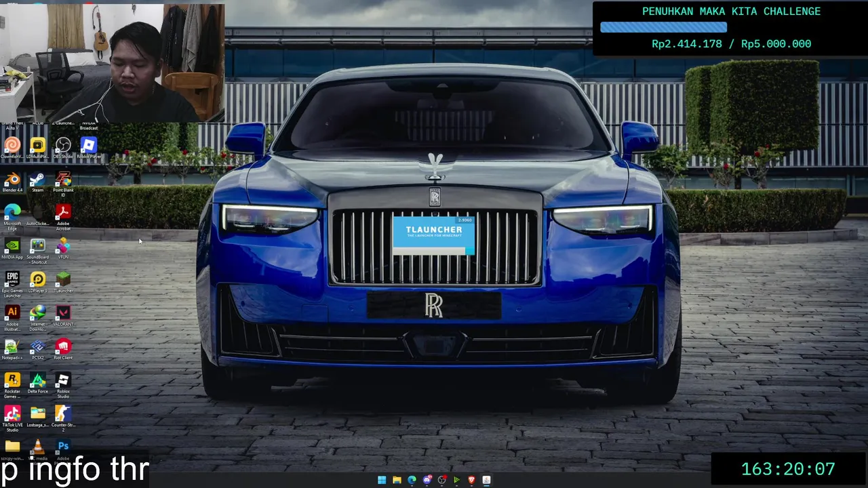Click the Rp2.414.178 / Rp5.000.000 text
The width and height of the screenshot is (868, 488).
pyautogui.click(x=731, y=44)
